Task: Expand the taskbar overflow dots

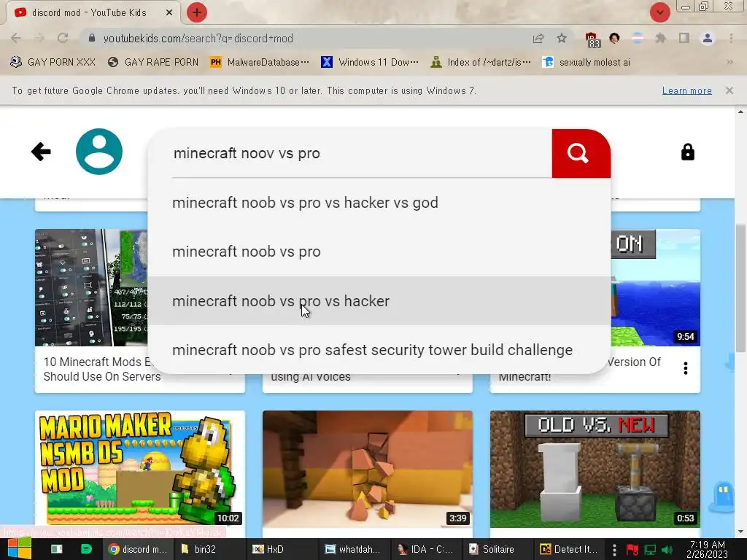Action: coord(614,550)
